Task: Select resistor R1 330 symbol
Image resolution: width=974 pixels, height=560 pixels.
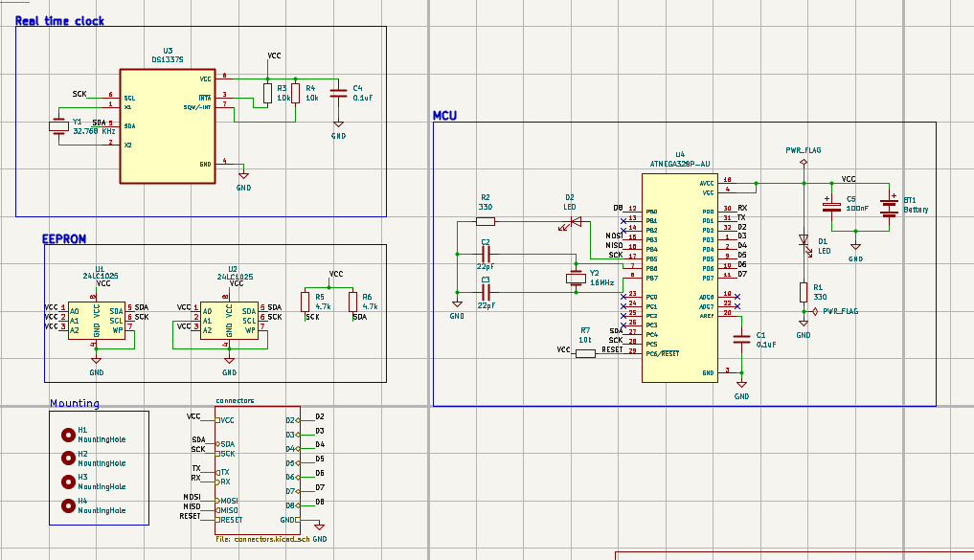Action: pyautogui.click(x=804, y=292)
